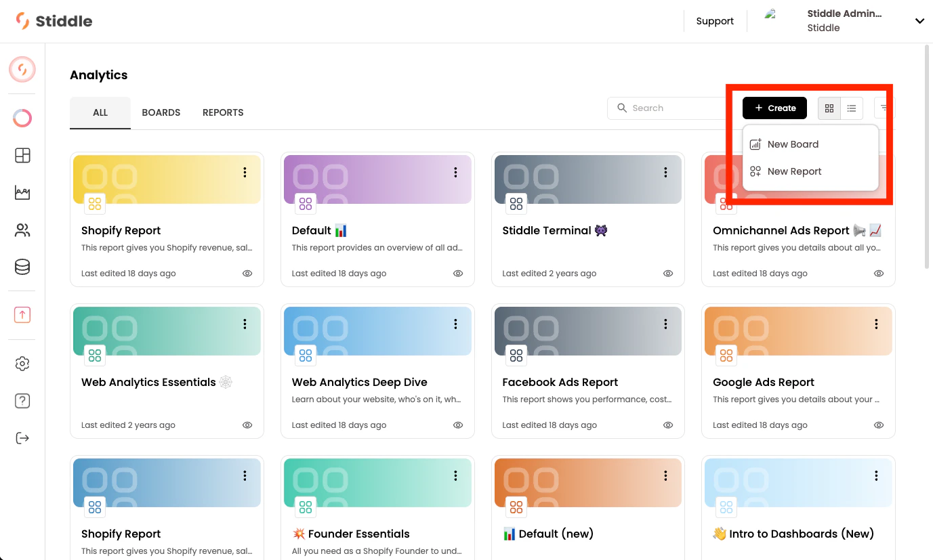This screenshot has height=560, width=933.
Task: Click the report type icon on Default 📊 card
Action: click(306, 203)
